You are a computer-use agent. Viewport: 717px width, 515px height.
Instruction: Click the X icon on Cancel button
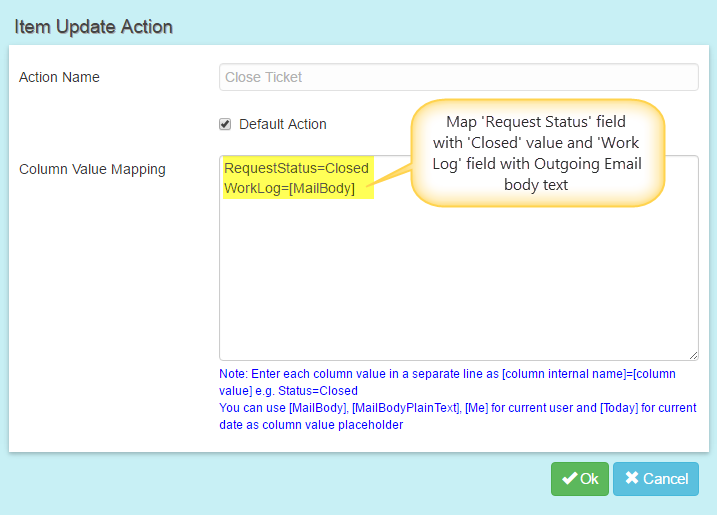[632, 478]
